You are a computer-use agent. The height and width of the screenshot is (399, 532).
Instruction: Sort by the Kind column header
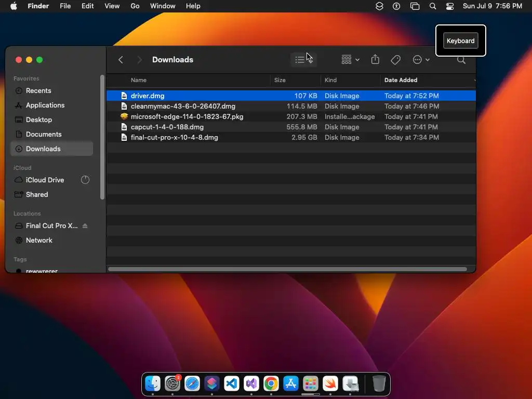330,80
